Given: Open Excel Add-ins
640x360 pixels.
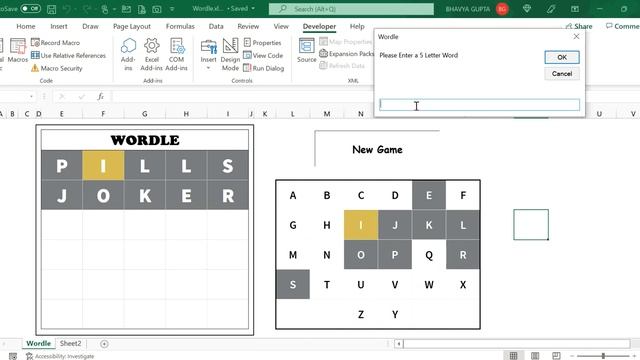Looking at the screenshot, I should [151, 55].
